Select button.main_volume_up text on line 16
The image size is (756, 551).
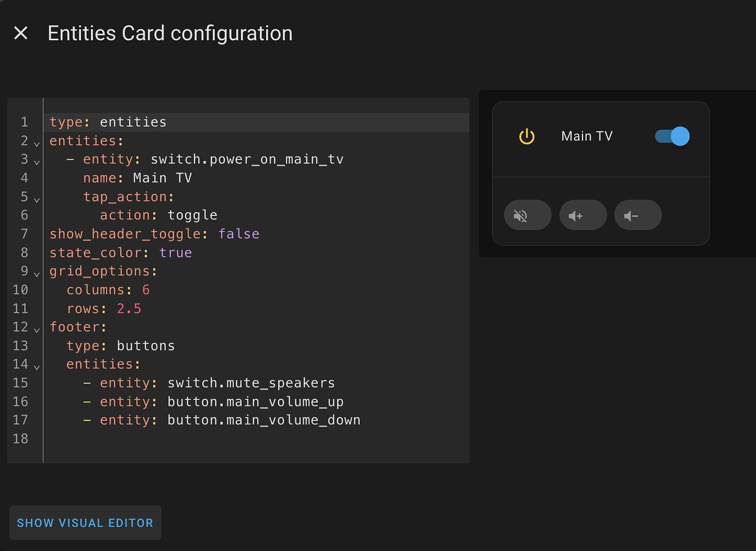point(255,402)
